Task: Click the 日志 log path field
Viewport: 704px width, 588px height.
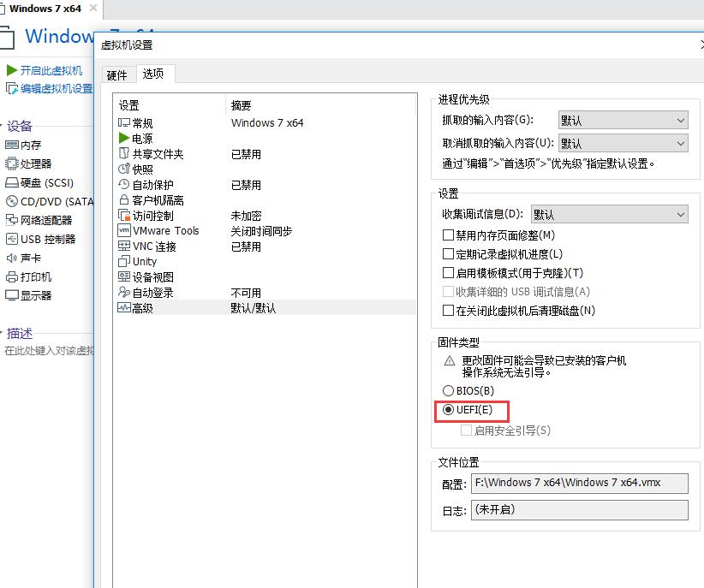Action: 579,510
